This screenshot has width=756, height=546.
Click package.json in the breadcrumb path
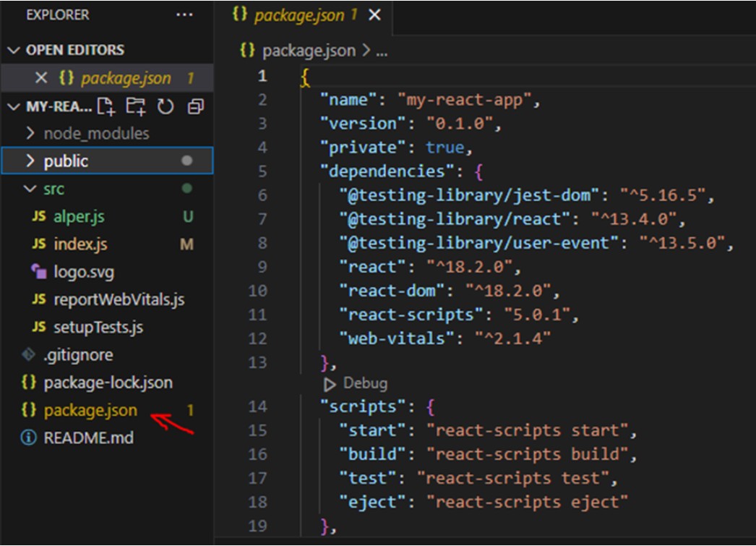tap(309, 51)
